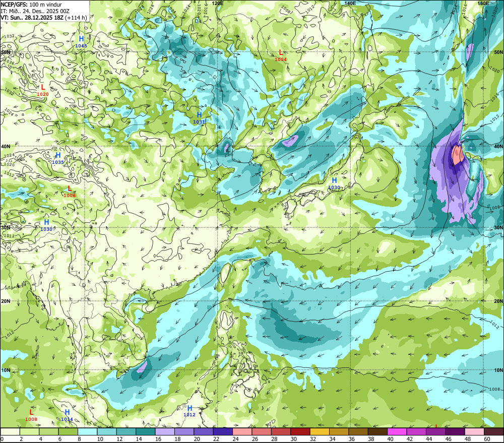Click the pink wind maximum core near 40N
This screenshot has height=443, width=504.
457,154
